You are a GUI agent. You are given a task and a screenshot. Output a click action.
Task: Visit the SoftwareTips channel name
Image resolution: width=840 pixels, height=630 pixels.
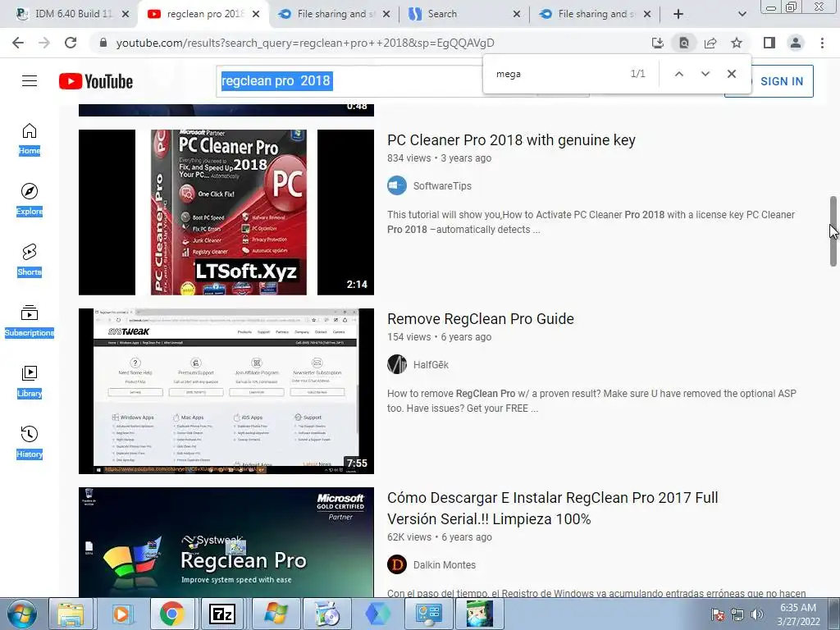[442, 186]
